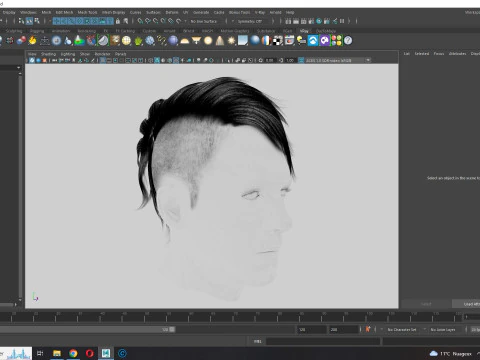Screen dimensions: 480x360
Task: Open the No Character Set dropdown
Action: tap(402, 330)
